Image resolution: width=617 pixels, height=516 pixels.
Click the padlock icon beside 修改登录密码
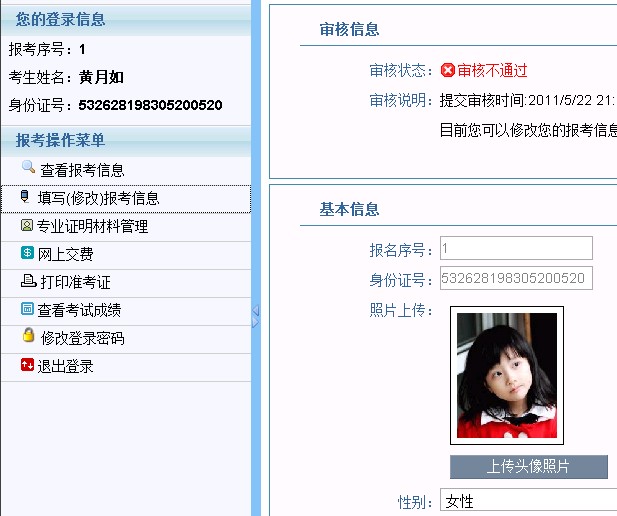point(28,337)
